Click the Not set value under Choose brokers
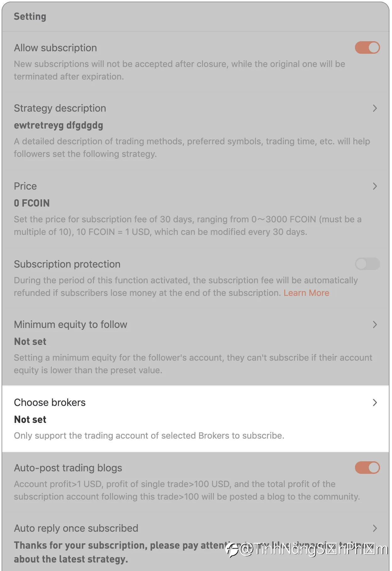Viewport: 392px width, 571px height. [30, 419]
